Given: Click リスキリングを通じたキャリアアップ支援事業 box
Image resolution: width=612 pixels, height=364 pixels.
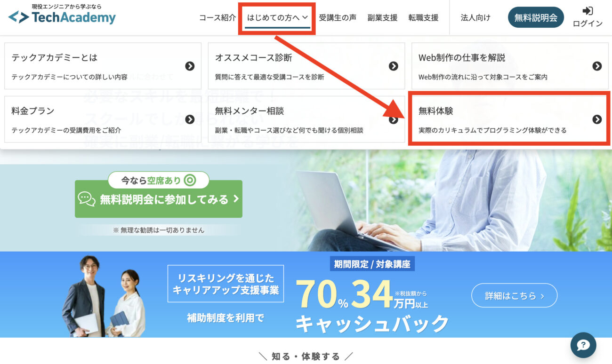Looking at the screenshot, I should tap(226, 284).
